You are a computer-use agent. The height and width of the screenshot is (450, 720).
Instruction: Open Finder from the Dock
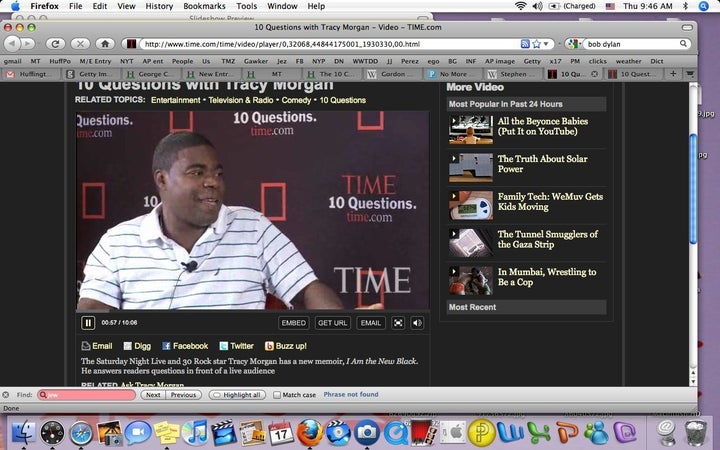click(23, 433)
